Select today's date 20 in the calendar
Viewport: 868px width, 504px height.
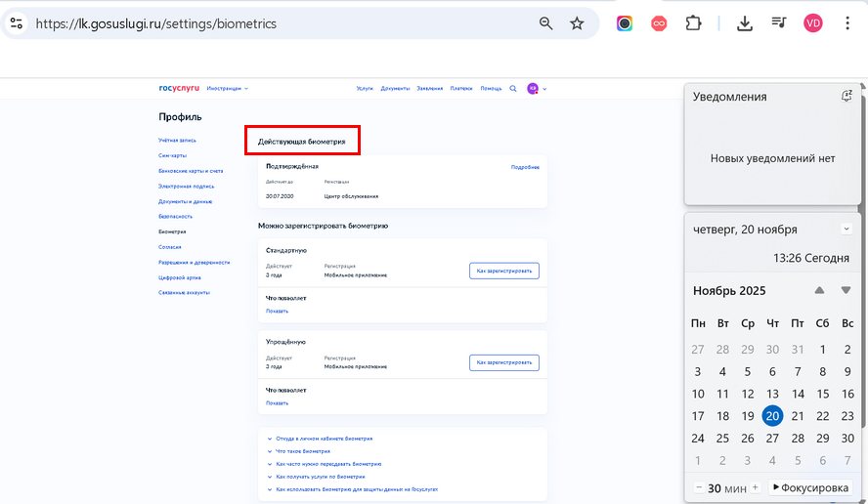click(772, 416)
